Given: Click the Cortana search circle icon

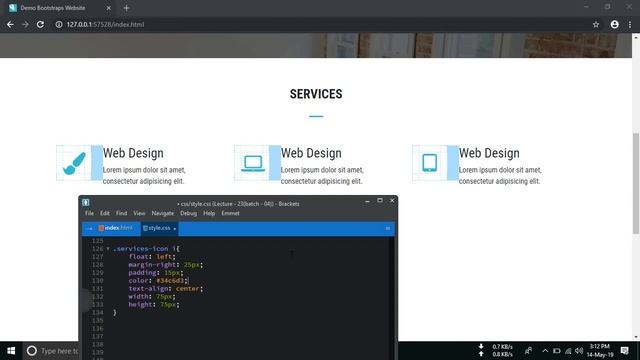Looking at the screenshot, I should 32,351.
